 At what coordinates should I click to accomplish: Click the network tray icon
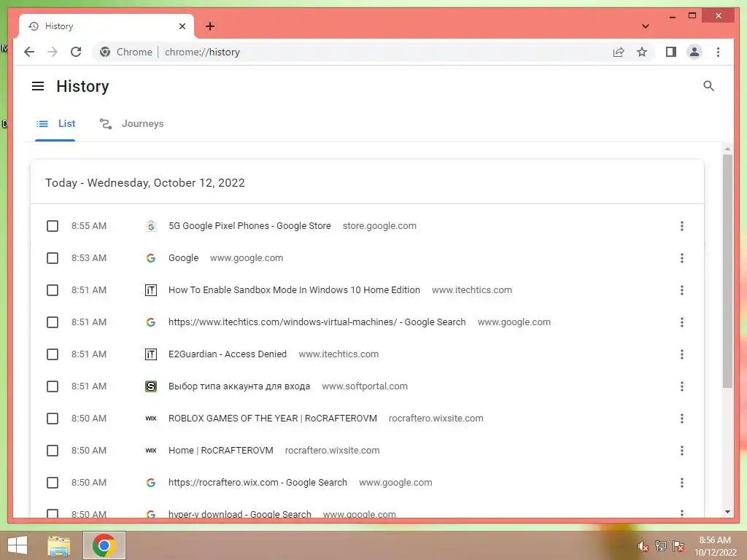pyautogui.click(x=660, y=546)
